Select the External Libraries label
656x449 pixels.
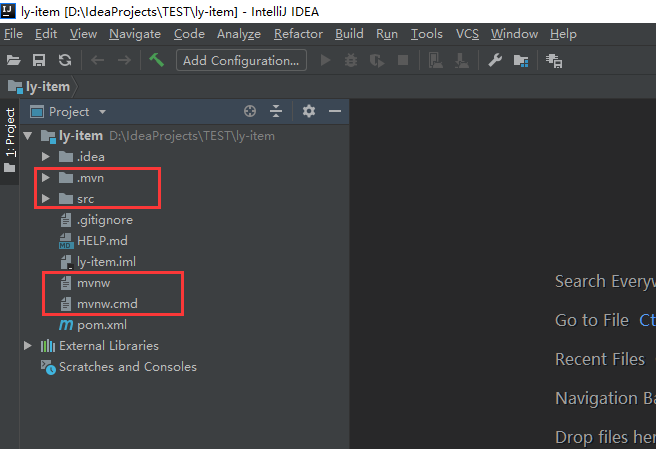click(109, 346)
